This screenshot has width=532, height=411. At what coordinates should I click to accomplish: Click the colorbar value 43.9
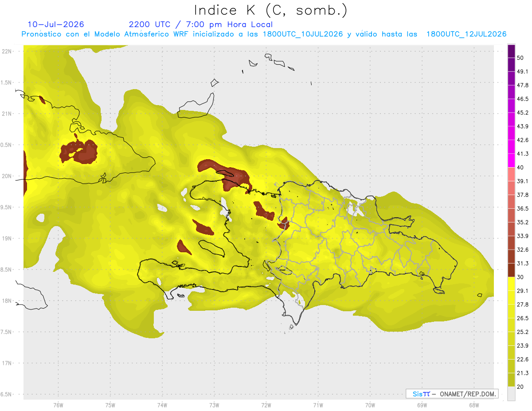pos(523,126)
